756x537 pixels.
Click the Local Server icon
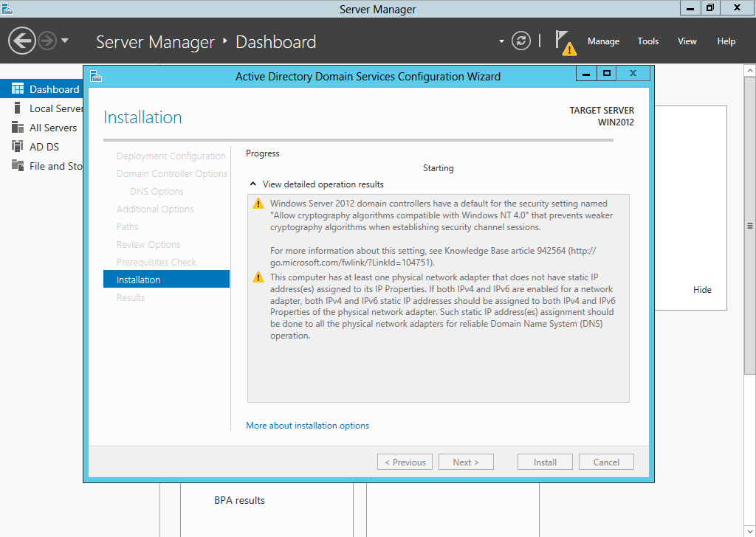(18, 108)
